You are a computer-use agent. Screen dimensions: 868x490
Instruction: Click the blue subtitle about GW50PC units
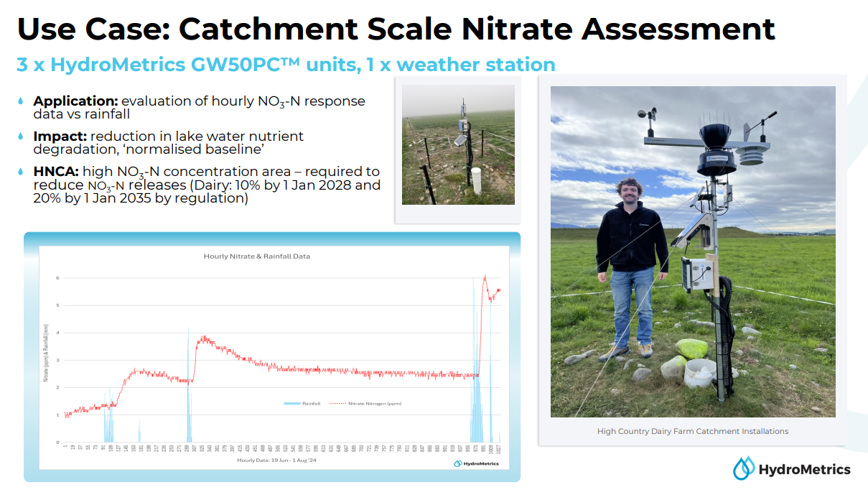click(x=286, y=65)
